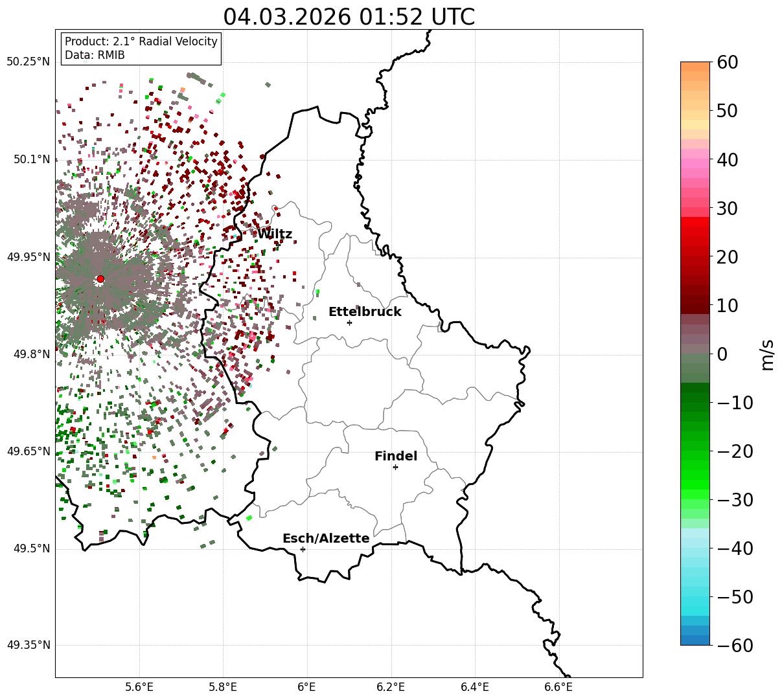Click the 49.65°N latitude label
The width and height of the screenshot is (782, 700).
28,451
